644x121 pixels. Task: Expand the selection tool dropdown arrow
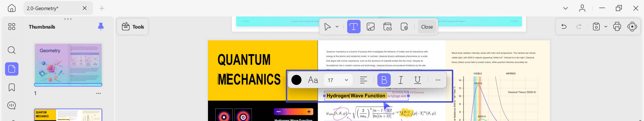(337, 27)
